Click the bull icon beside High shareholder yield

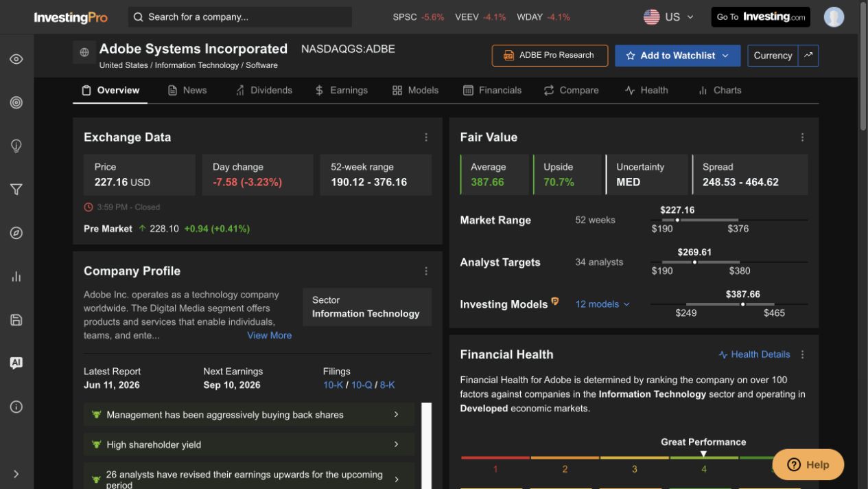tap(96, 444)
